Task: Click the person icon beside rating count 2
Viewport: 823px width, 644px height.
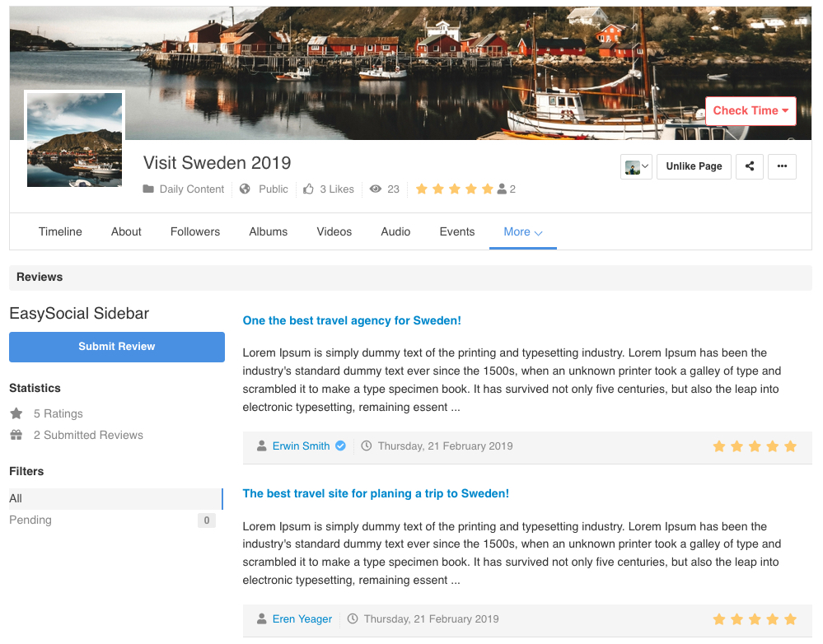Action: [502, 189]
